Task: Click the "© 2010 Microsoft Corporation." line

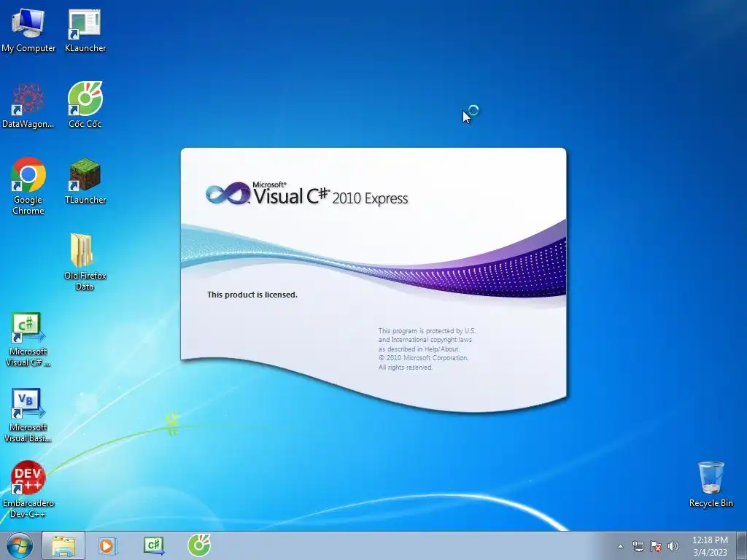Action: [424, 358]
